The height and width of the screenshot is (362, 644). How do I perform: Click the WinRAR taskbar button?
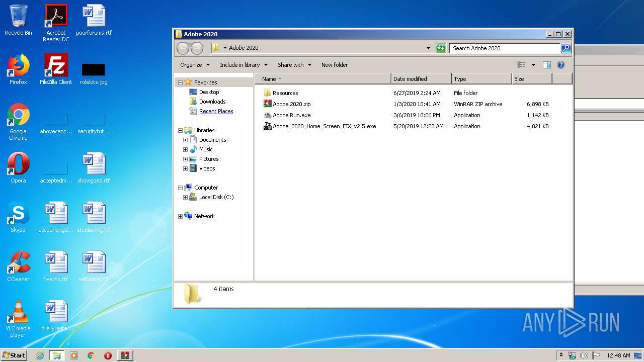[125, 355]
